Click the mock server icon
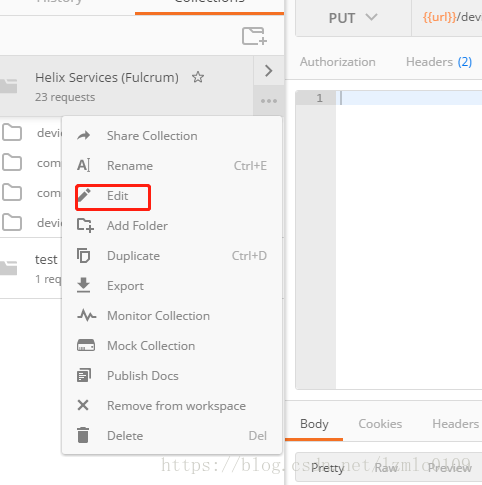 pos(86,345)
